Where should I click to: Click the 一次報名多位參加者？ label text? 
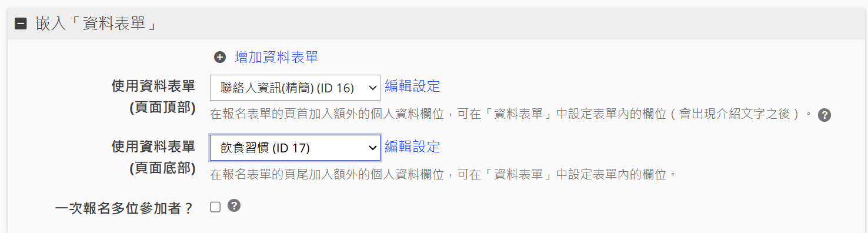point(124,208)
